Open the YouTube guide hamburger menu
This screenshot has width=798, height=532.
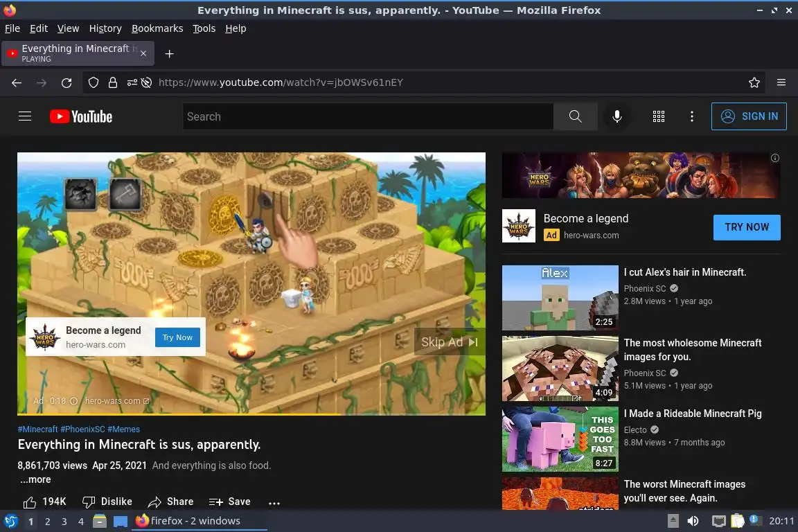coord(25,116)
